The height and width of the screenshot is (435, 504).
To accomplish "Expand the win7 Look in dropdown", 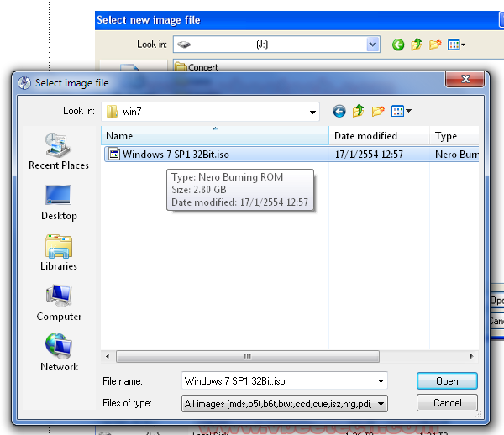I will click(312, 112).
